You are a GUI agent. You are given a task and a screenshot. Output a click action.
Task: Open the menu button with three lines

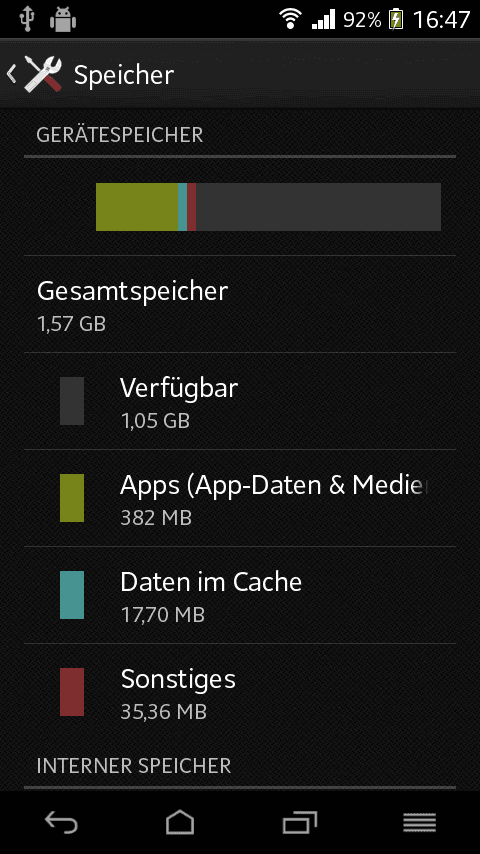click(x=420, y=822)
